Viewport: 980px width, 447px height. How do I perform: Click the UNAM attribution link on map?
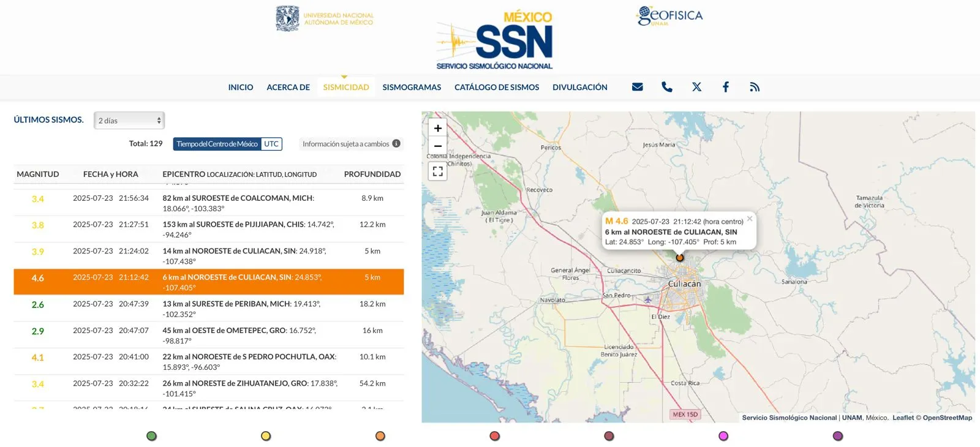click(x=852, y=418)
